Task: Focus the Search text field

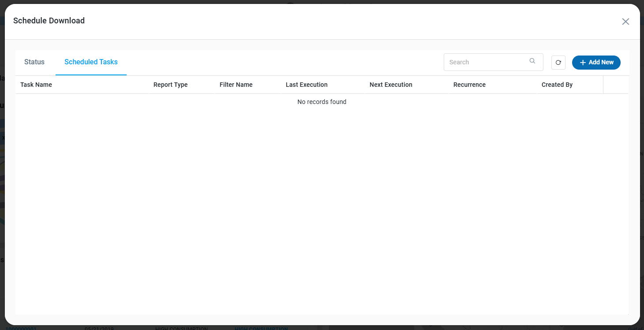Action: (x=485, y=62)
